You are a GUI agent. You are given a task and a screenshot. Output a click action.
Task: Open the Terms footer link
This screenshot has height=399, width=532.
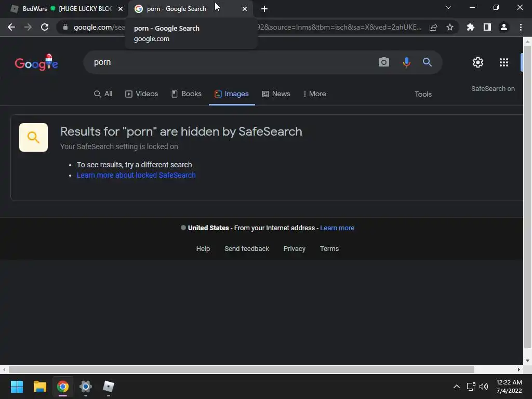point(329,249)
